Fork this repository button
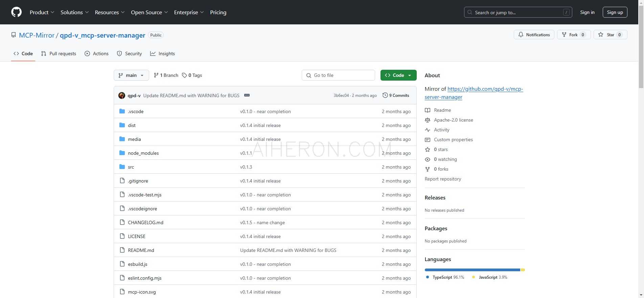This screenshot has width=644, height=298. pos(574,35)
